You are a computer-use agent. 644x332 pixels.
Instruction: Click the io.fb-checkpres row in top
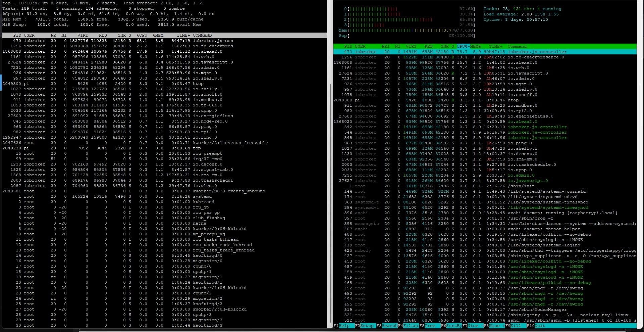[164, 46]
